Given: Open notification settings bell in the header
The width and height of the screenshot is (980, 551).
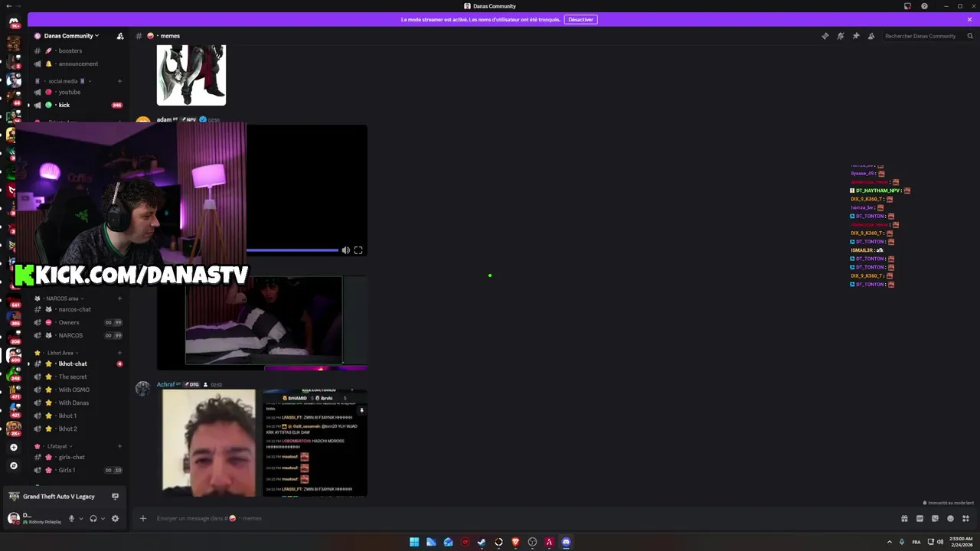Looking at the screenshot, I should (x=841, y=36).
